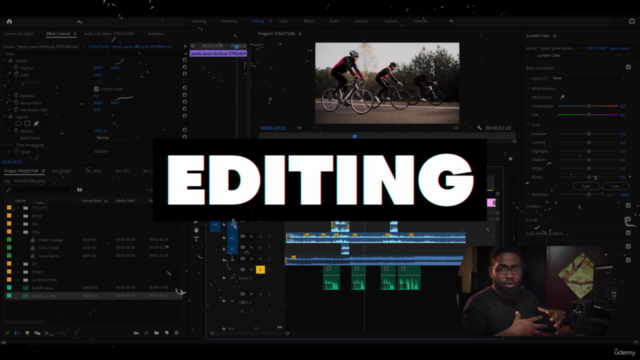
Task: Create a new item in the project panel
Action: [167, 333]
